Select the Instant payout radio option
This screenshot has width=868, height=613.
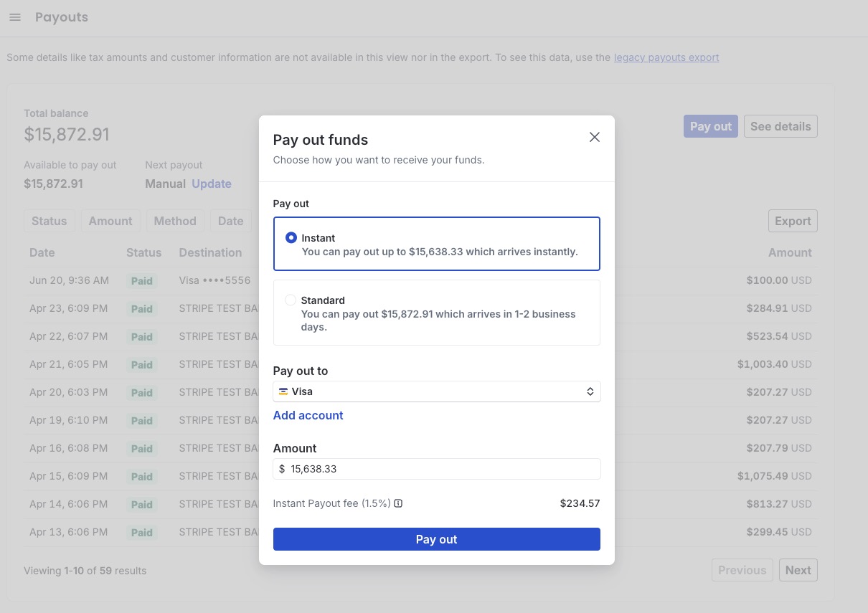(291, 237)
